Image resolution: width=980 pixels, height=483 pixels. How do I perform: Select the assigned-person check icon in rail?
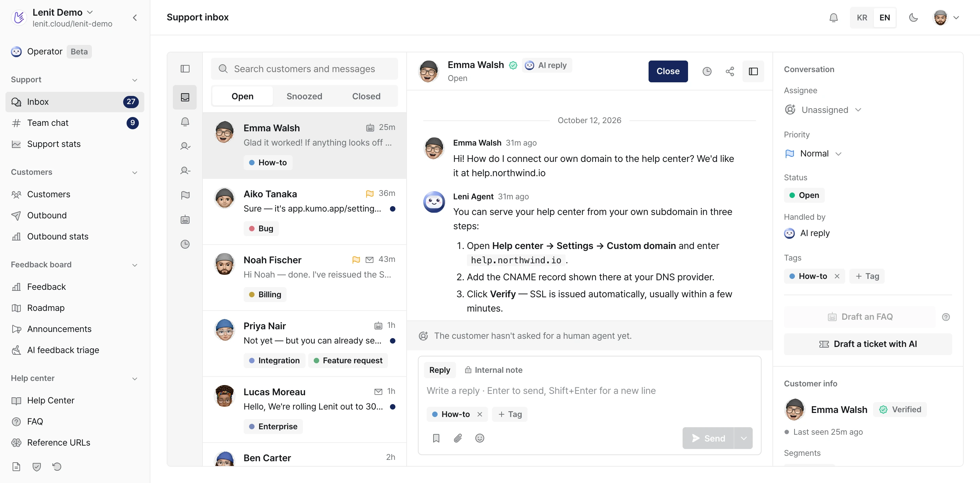[185, 146]
